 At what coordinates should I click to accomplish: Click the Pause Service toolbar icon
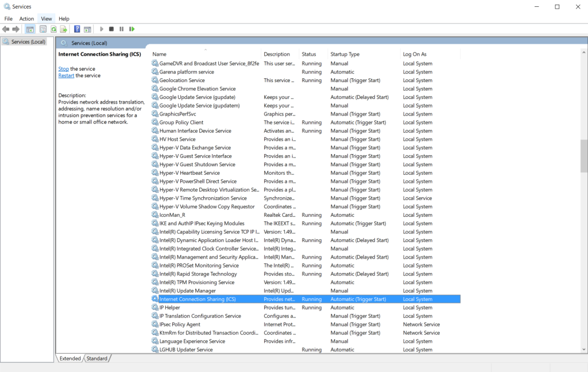(x=121, y=29)
